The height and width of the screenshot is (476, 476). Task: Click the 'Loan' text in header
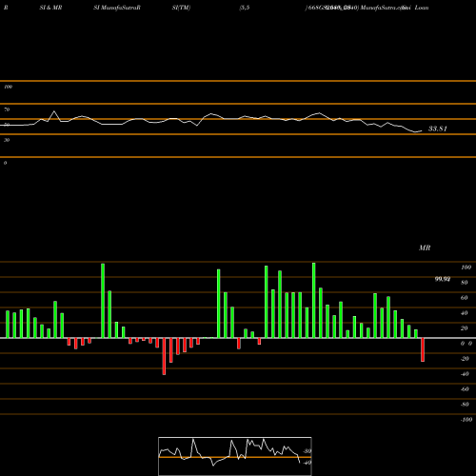(x=422, y=8)
